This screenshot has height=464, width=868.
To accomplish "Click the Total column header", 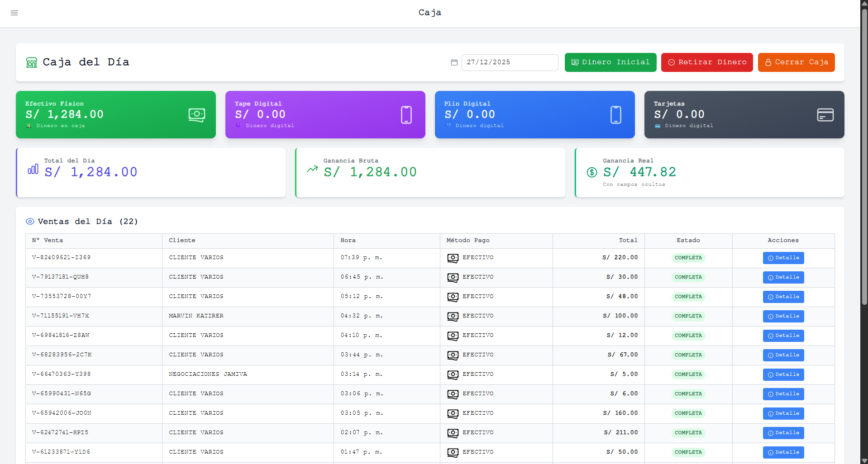I will coord(628,241).
